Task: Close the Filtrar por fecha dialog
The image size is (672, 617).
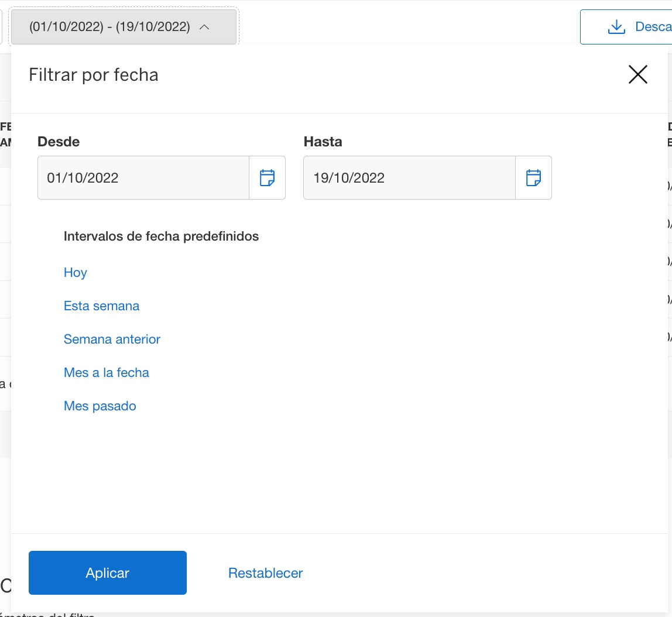Action: point(637,74)
